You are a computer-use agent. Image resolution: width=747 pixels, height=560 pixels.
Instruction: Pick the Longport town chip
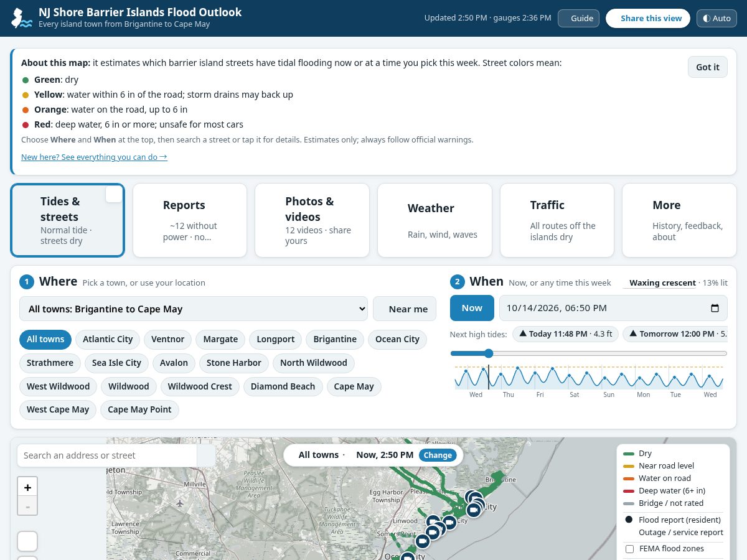pos(276,339)
